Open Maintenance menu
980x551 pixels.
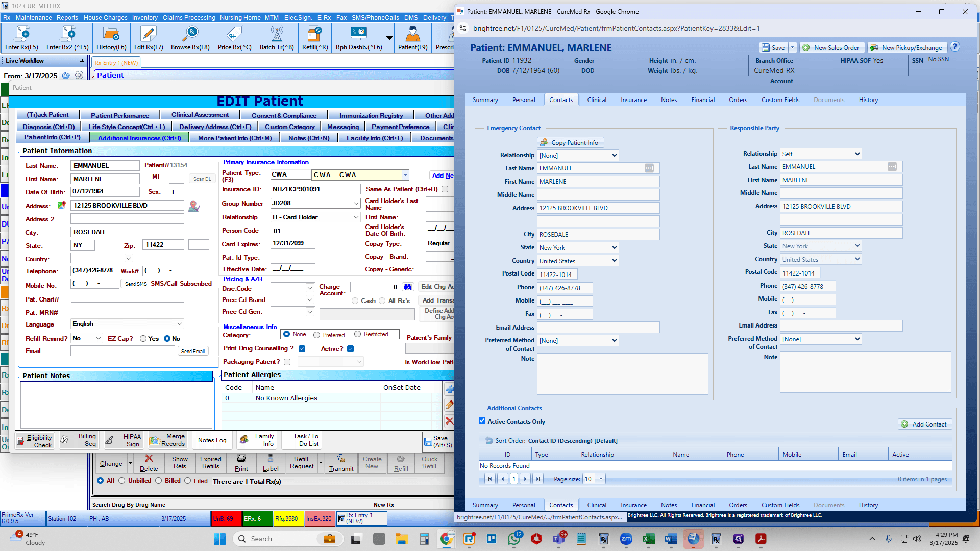point(34,17)
